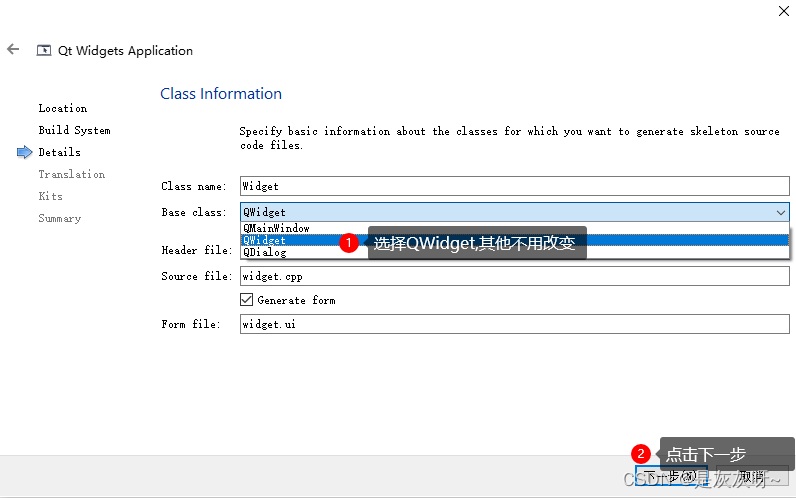Image resolution: width=796 pixels, height=498 pixels.
Task: Go to the Summary wizard step
Action: point(59,218)
